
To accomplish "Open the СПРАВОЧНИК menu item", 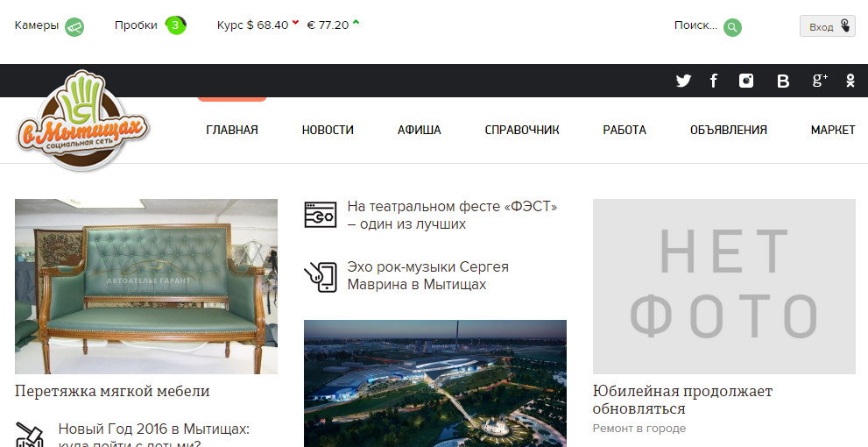I will click(522, 131).
